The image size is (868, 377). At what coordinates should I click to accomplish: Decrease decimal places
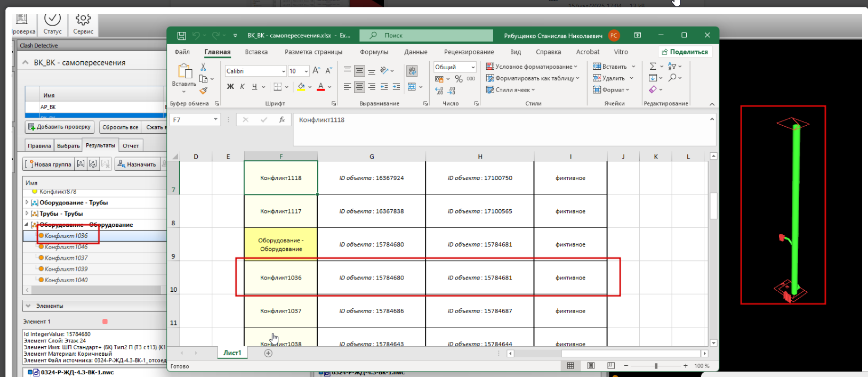tap(452, 91)
